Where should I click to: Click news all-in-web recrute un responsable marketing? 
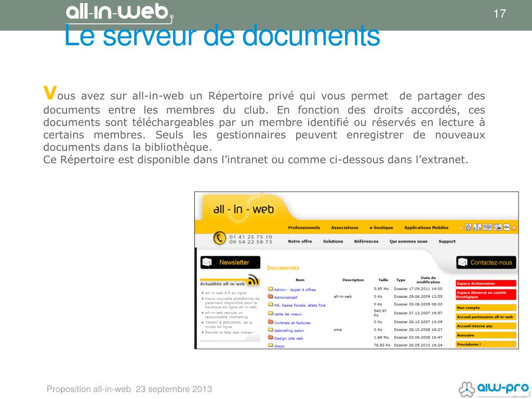pos(226,314)
